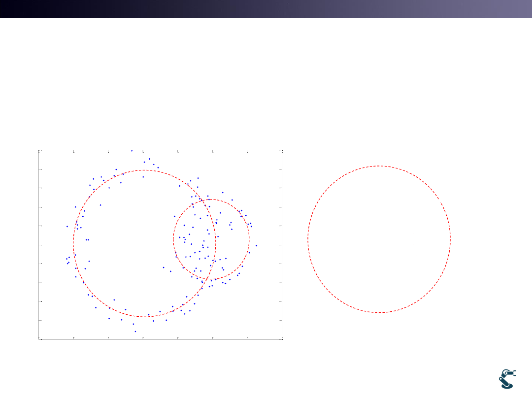Click bottom edge of standalone dashed circle

tap(379, 312)
